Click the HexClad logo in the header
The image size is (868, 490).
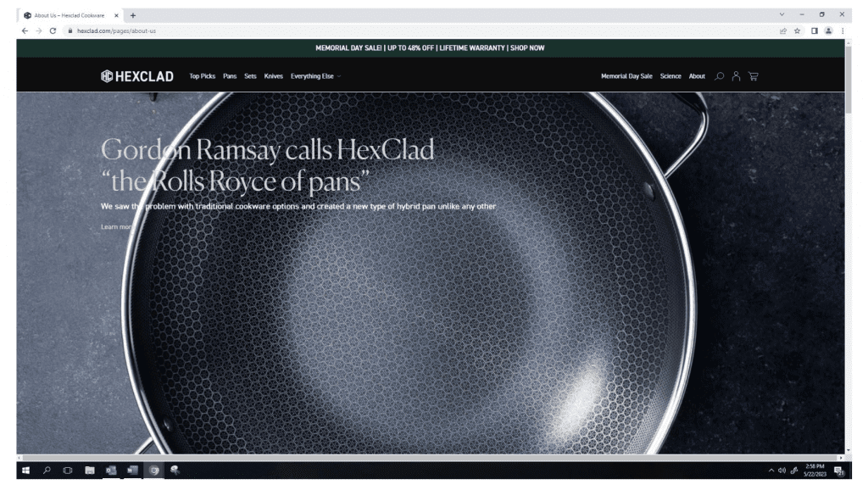(136, 76)
